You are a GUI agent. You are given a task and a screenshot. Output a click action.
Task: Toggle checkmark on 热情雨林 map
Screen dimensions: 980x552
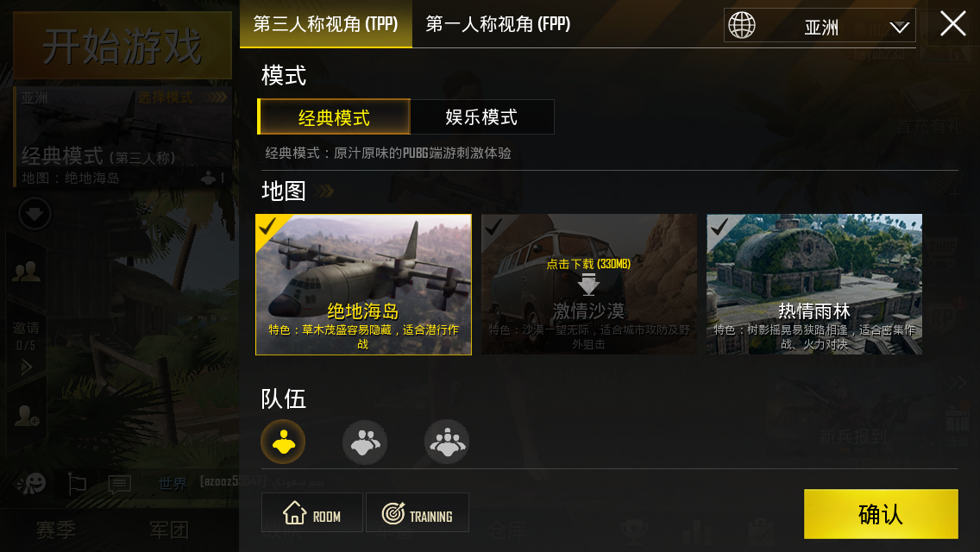(719, 226)
